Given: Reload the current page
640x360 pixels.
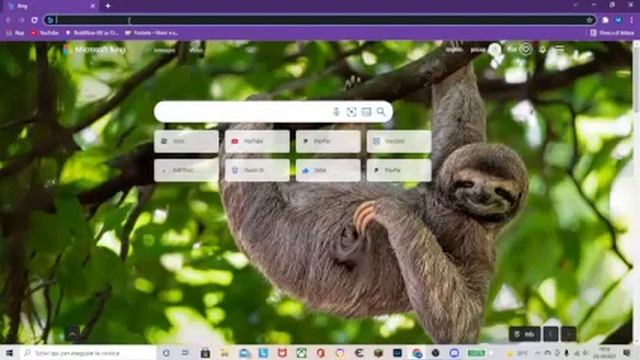Looking at the screenshot, I should pyautogui.click(x=34, y=20).
